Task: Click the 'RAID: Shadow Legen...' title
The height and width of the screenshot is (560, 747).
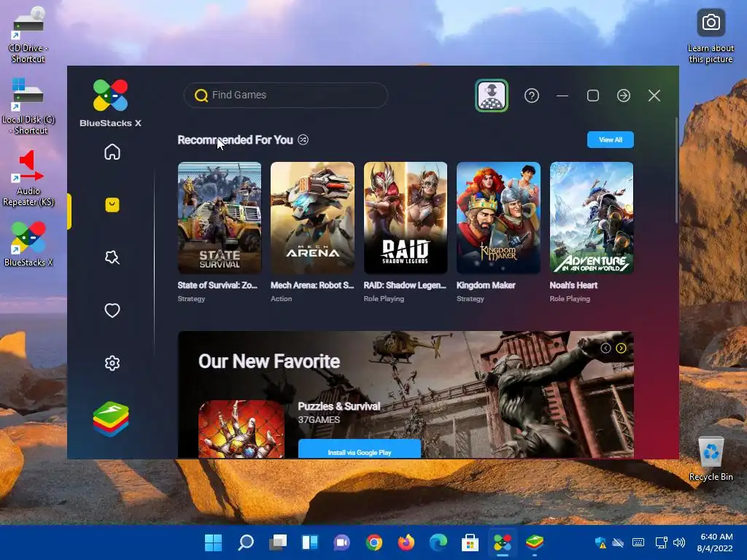Action: [405, 285]
